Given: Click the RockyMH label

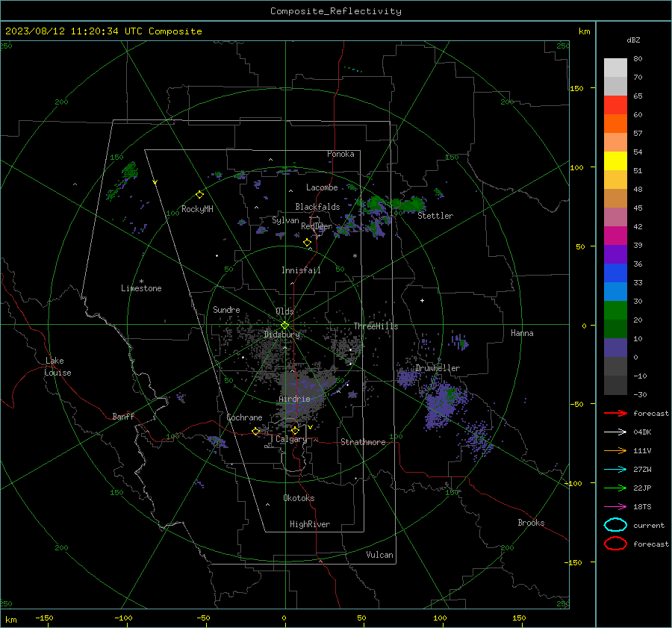Looking at the screenshot, I should click(x=197, y=209).
